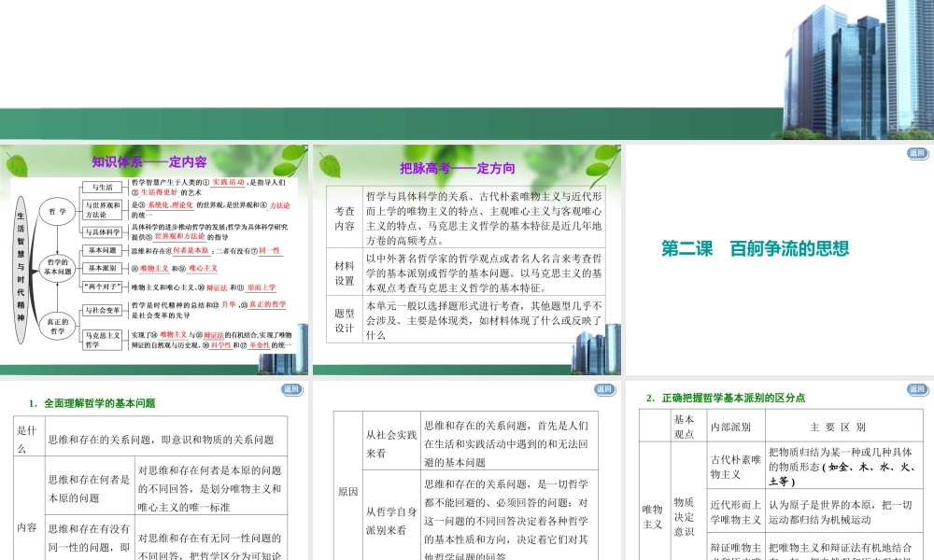Select the 与生活 branch box
The image size is (934, 560).
pos(103,187)
